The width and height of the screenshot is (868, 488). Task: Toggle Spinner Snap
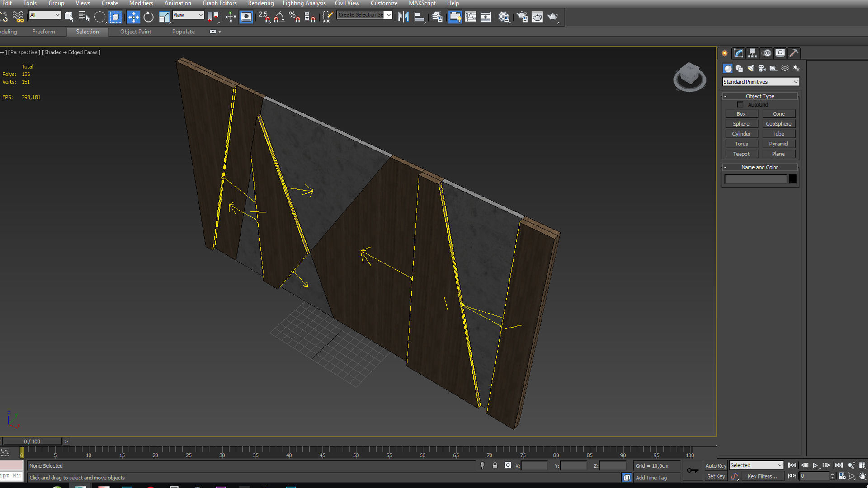310,17
